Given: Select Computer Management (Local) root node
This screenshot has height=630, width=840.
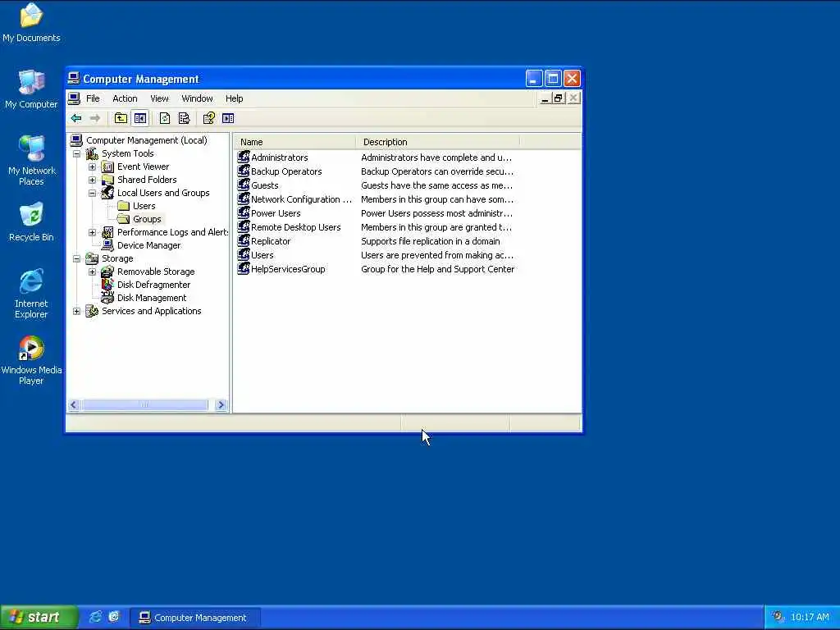Looking at the screenshot, I should [146, 140].
